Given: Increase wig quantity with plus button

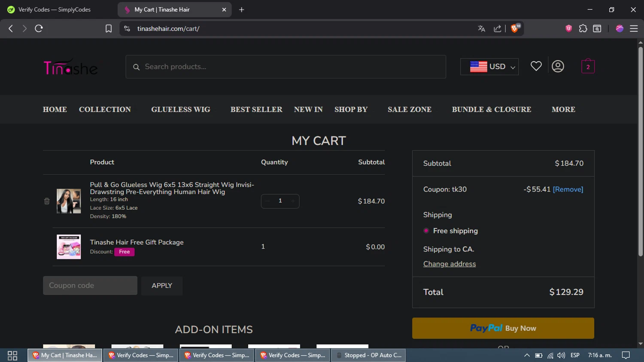Looking at the screenshot, I should [293, 201].
